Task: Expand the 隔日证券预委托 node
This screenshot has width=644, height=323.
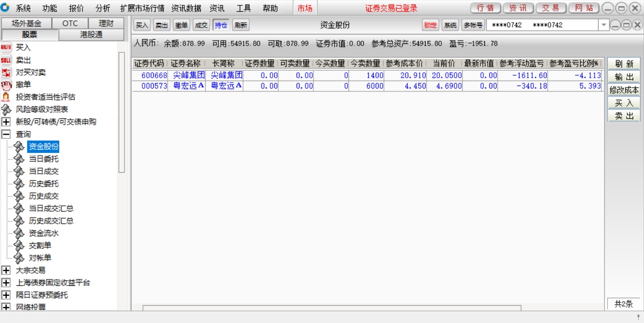Action: pyautogui.click(x=6, y=295)
